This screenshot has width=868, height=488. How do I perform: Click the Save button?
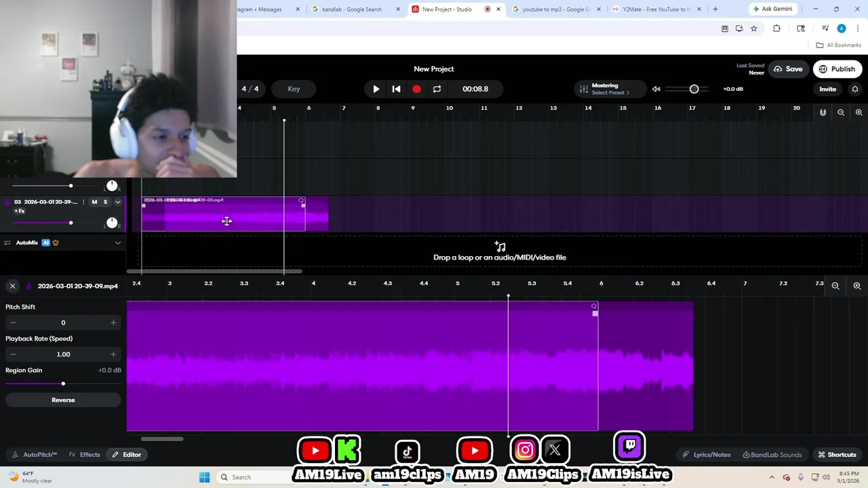788,69
